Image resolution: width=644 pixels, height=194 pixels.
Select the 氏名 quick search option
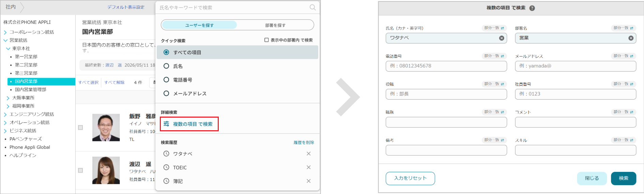[166, 66]
